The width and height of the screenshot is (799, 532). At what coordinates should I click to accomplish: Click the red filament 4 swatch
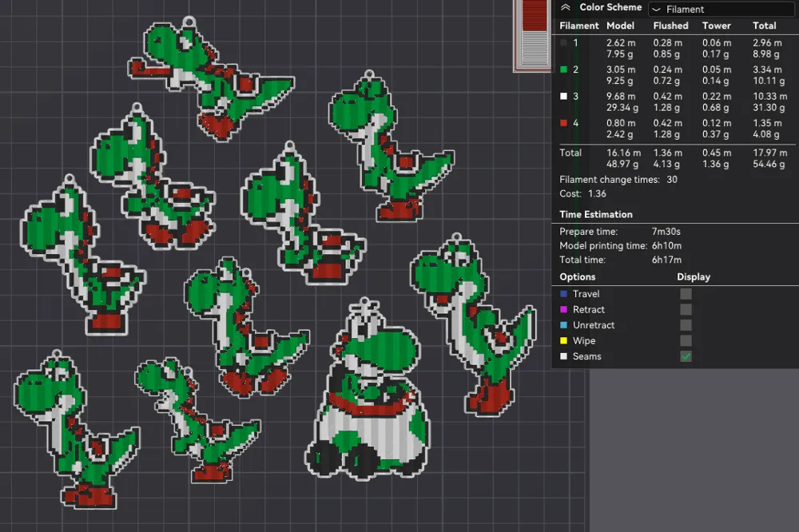[563, 123]
